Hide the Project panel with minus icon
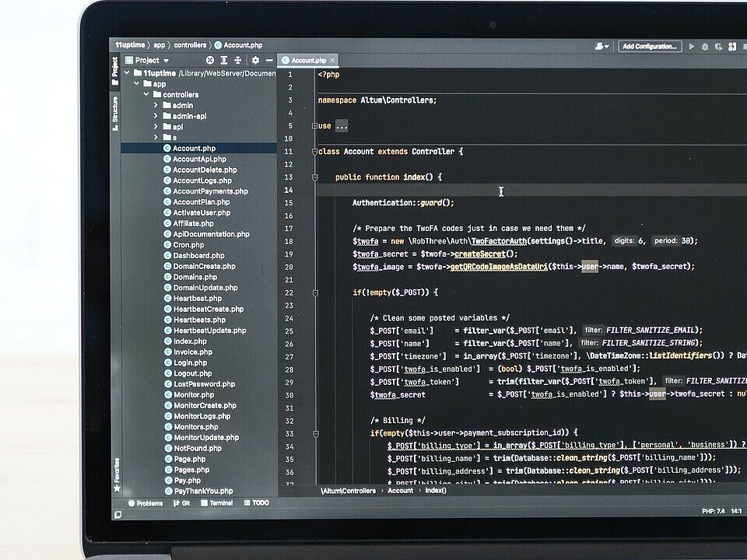The image size is (747, 560). click(x=269, y=60)
